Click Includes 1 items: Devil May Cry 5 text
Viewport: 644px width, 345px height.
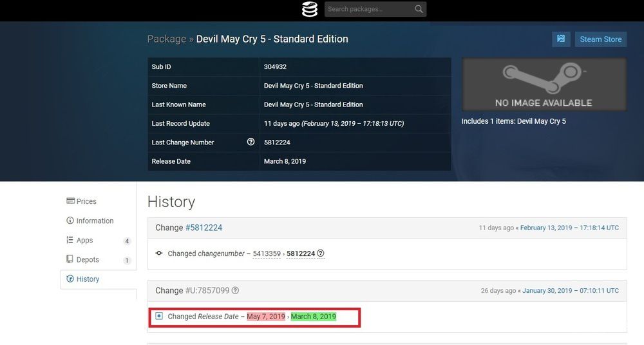pyautogui.click(x=513, y=121)
